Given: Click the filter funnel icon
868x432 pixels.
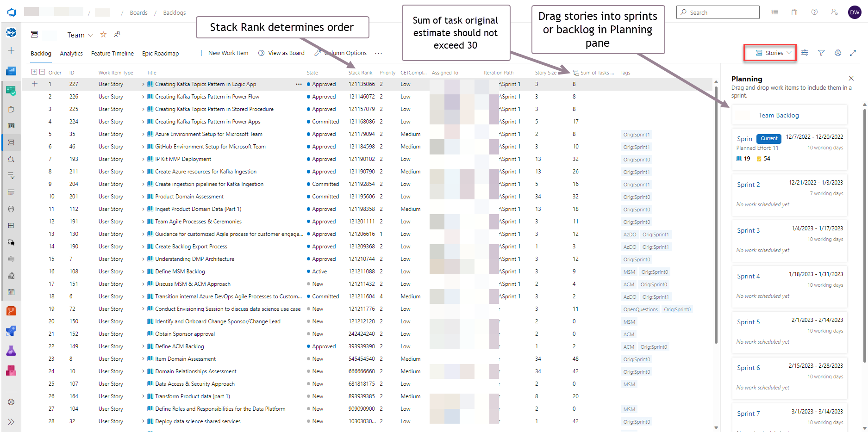Looking at the screenshot, I should (821, 53).
